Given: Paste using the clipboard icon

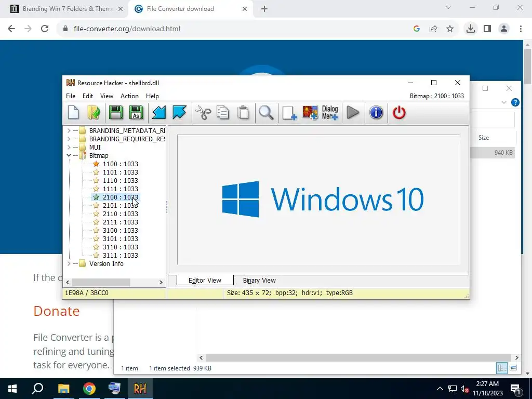Looking at the screenshot, I should [x=243, y=113].
